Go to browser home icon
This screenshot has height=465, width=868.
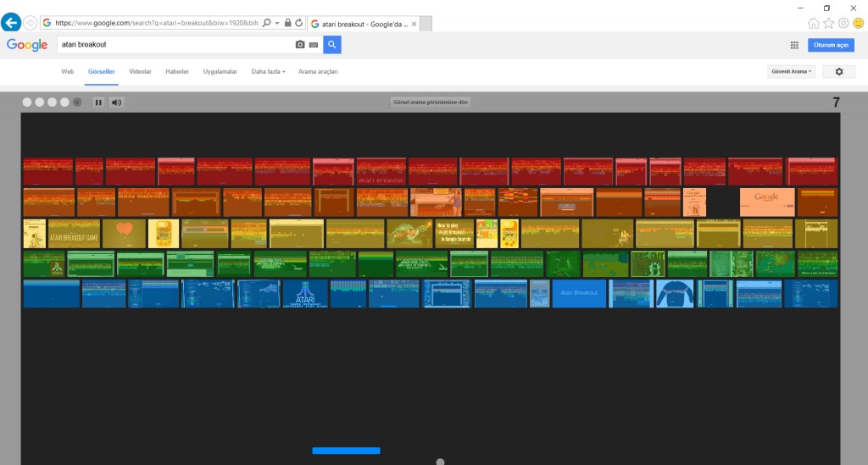pyautogui.click(x=813, y=23)
